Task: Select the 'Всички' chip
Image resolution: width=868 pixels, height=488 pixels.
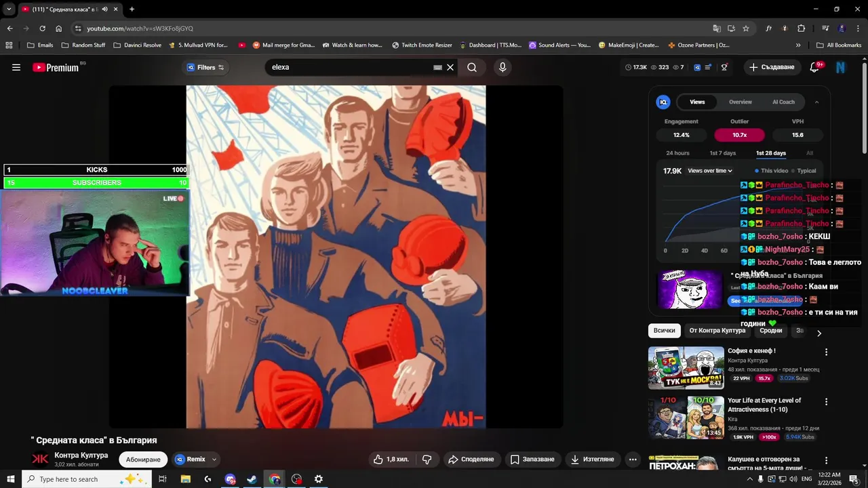Action: point(665,330)
